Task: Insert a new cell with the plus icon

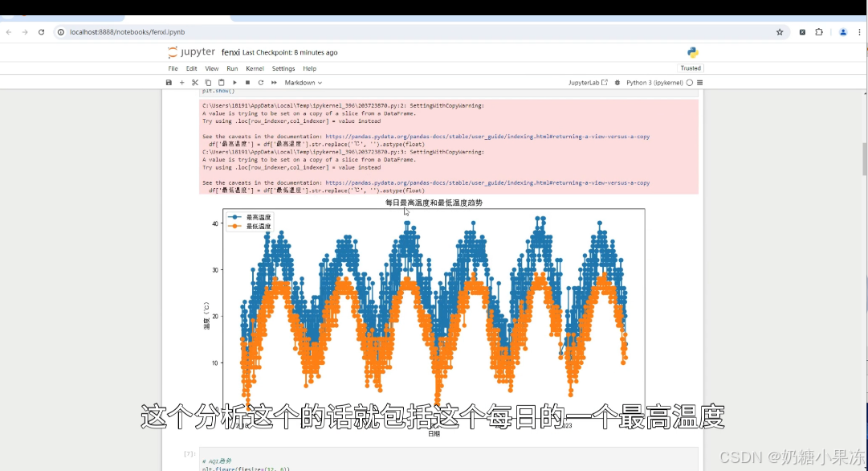Action: point(181,83)
